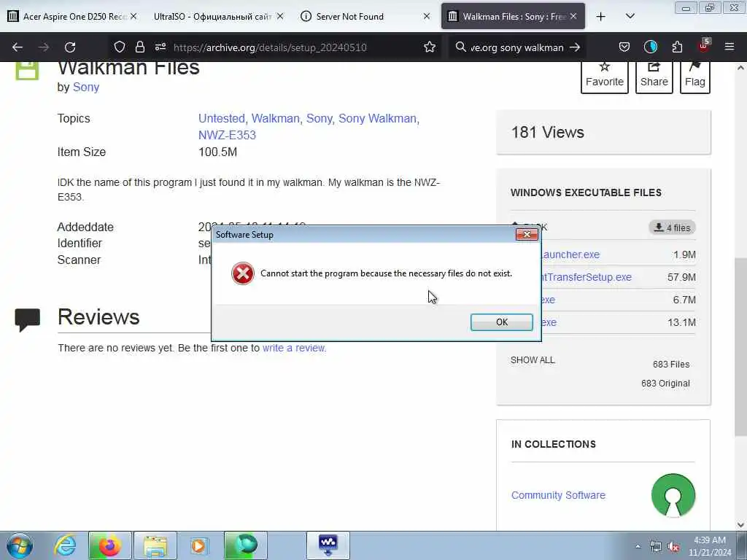Open Community Software collection link

click(x=558, y=495)
